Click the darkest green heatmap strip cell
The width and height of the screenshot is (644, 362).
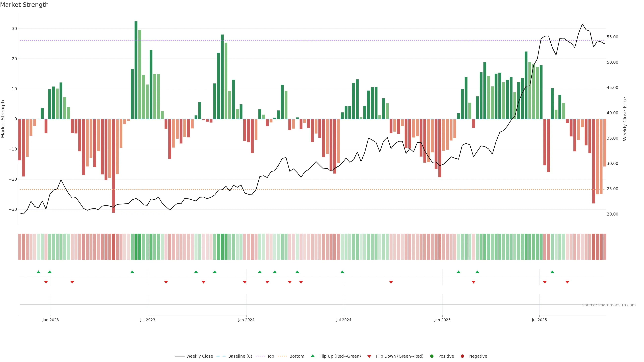click(x=136, y=247)
